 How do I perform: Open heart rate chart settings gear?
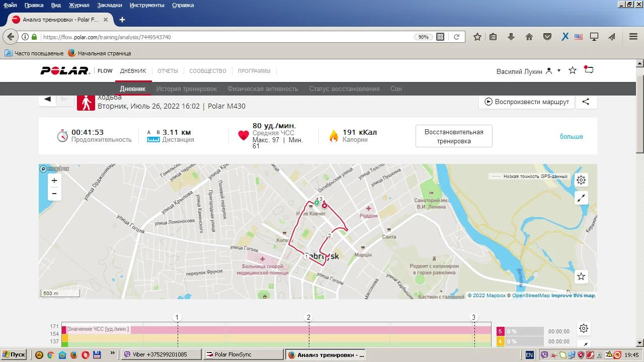[584, 328]
